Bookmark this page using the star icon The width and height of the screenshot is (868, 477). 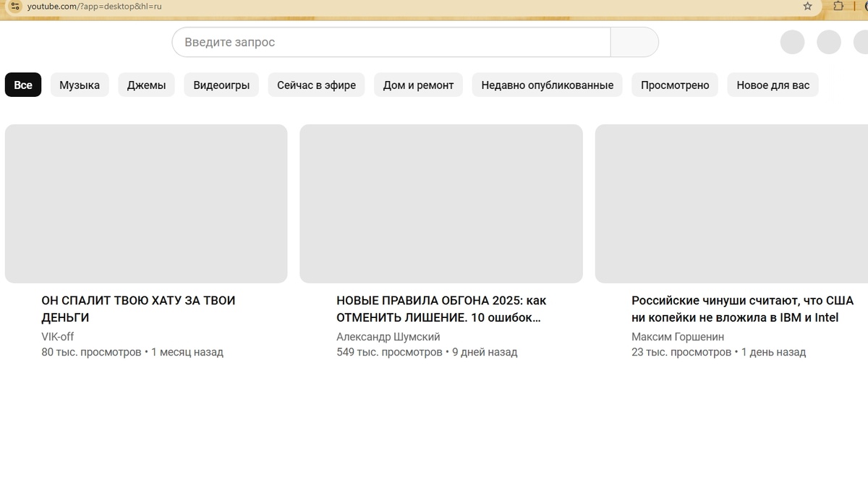point(806,7)
